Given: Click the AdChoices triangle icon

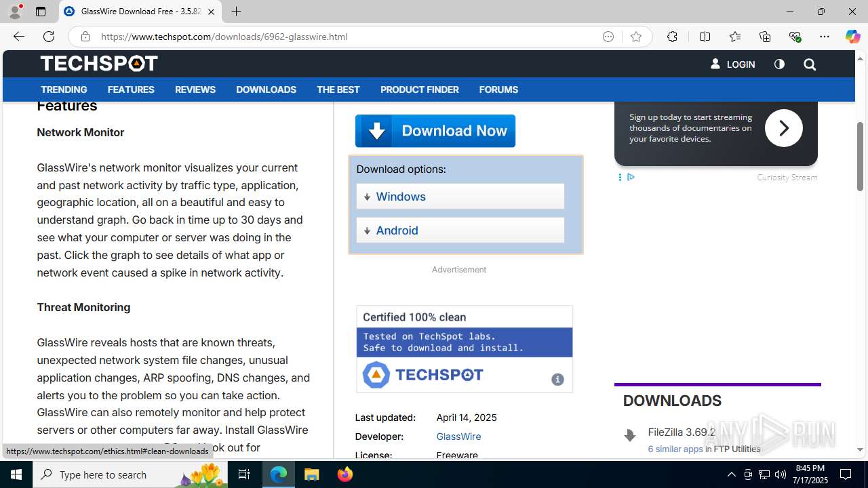Looking at the screenshot, I should [x=631, y=177].
